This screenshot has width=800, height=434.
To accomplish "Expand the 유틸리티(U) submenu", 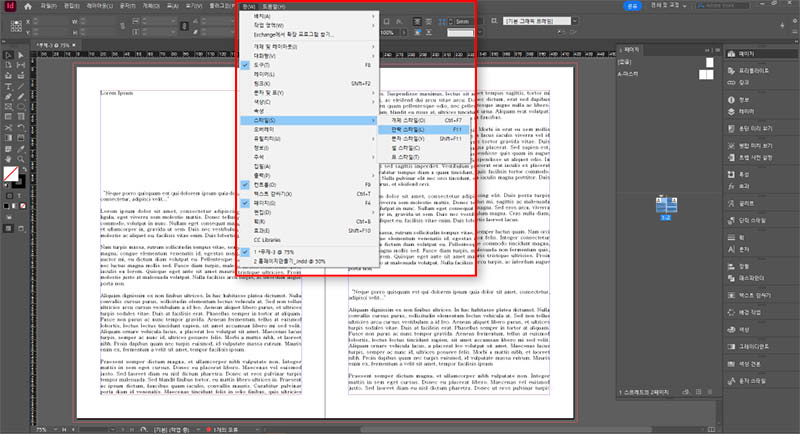I will [309, 139].
